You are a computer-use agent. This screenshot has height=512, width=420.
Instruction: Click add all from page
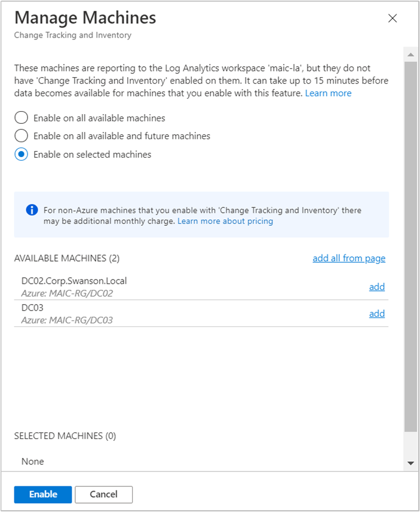pyautogui.click(x=349, y=258)
